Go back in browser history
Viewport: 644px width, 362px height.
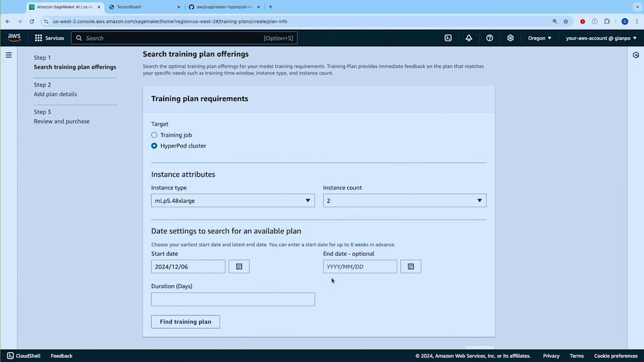(8, 21)
